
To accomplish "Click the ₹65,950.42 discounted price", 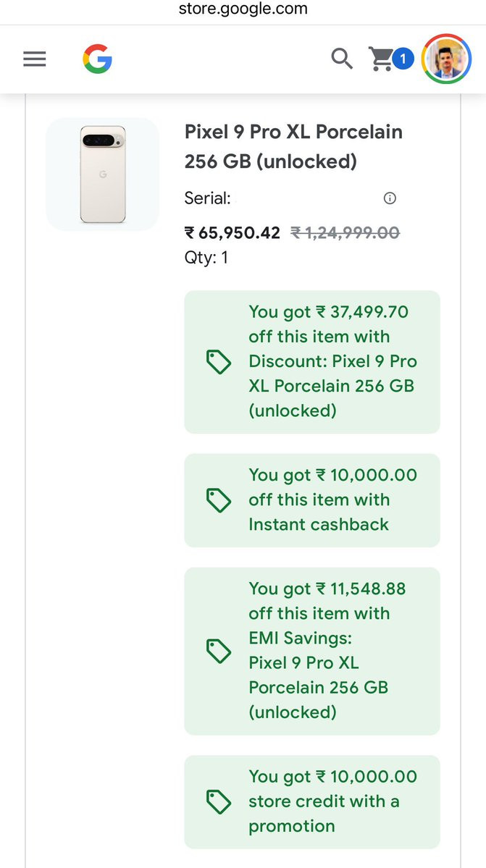I will tap(232, 233).
